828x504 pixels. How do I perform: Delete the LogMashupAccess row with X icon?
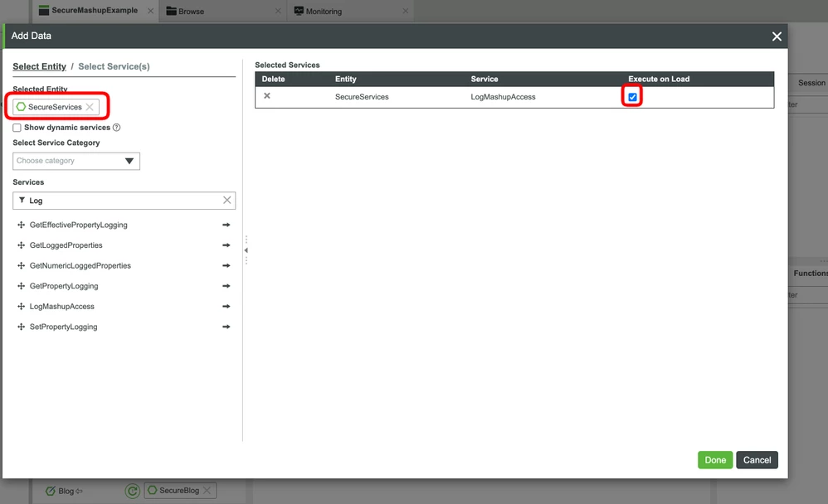click(x=267, y=95)
